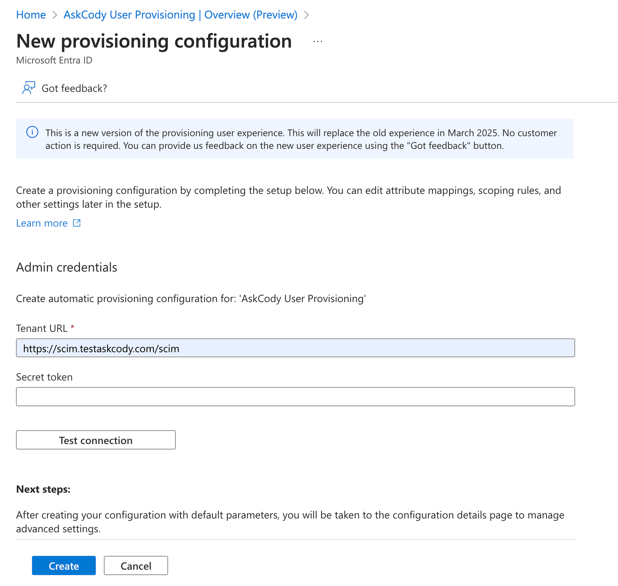Viewport: 618px width, 586px height.
Task: Click the chevron after Overview (Preview) breadcrumb
Action: click(x=307, y=15)
